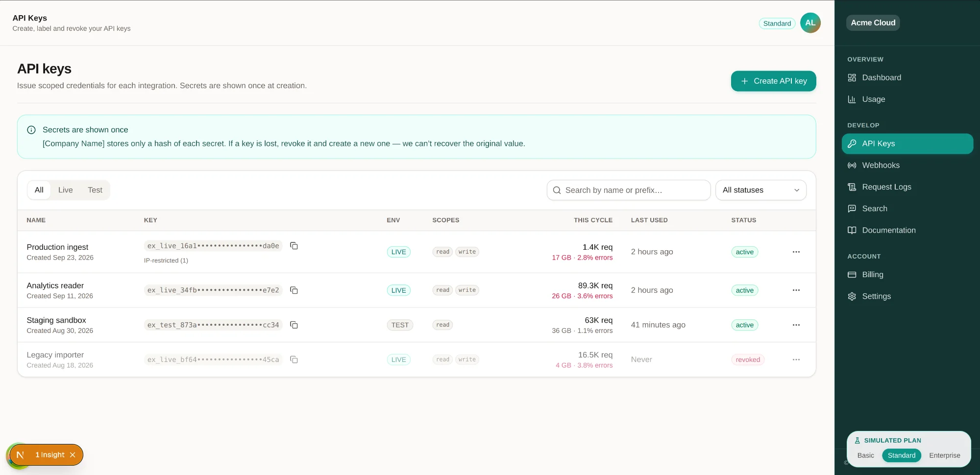Viewport: 980px width, 475px height.
Task: Select the API Keys sidebar item
Action: point(907,143)
